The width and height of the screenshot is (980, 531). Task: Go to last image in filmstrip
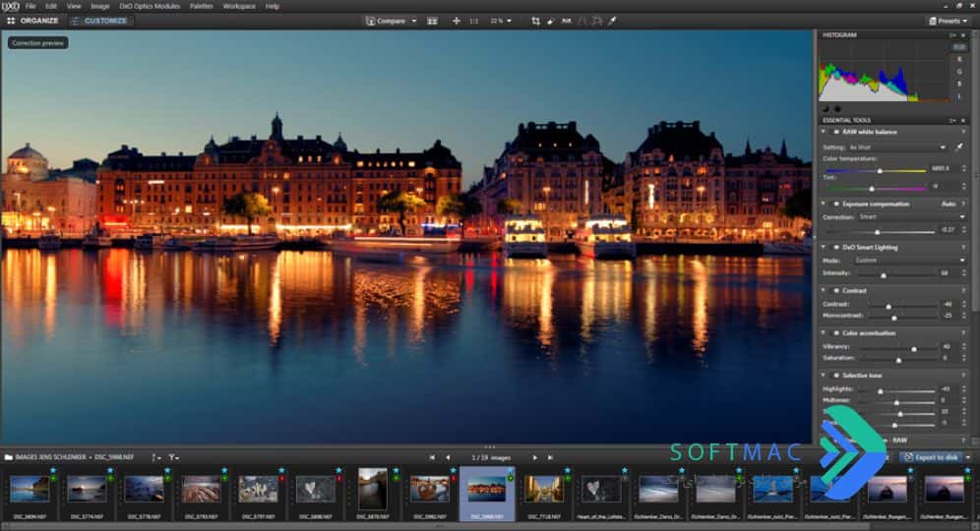point(550,458)
